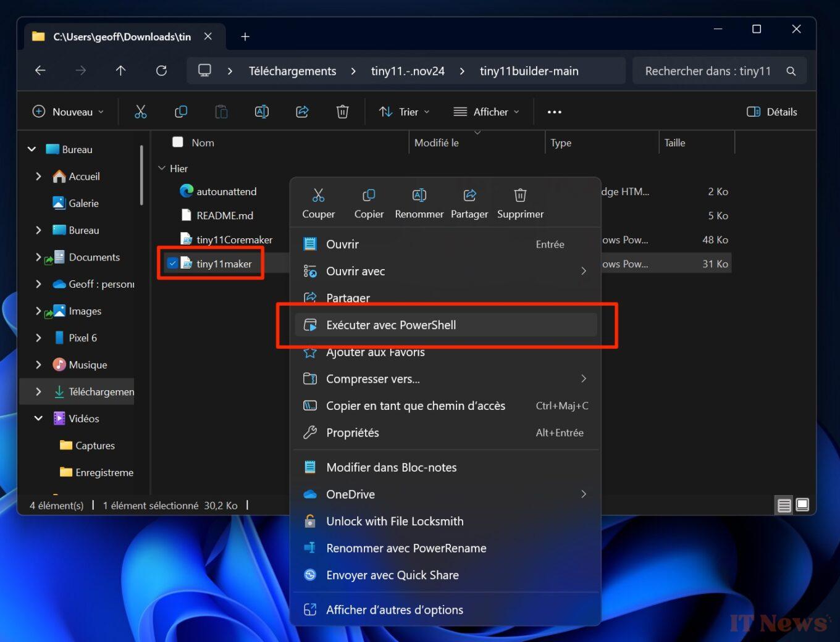Refresh the folder with the reload icon

click(161, 70)
